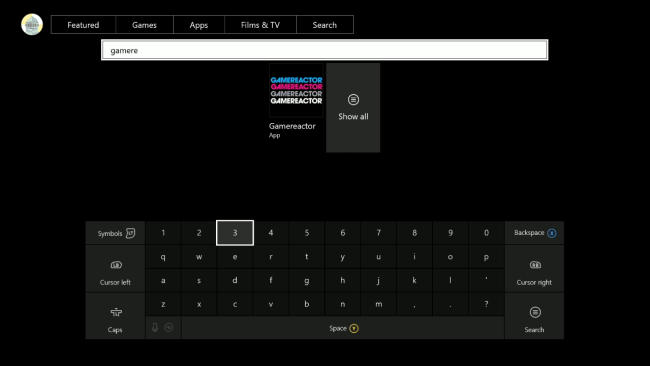Viewport: 650px width, 366px height.
Task: Move cursor right with RB key
Action: (x=534, y=269)
